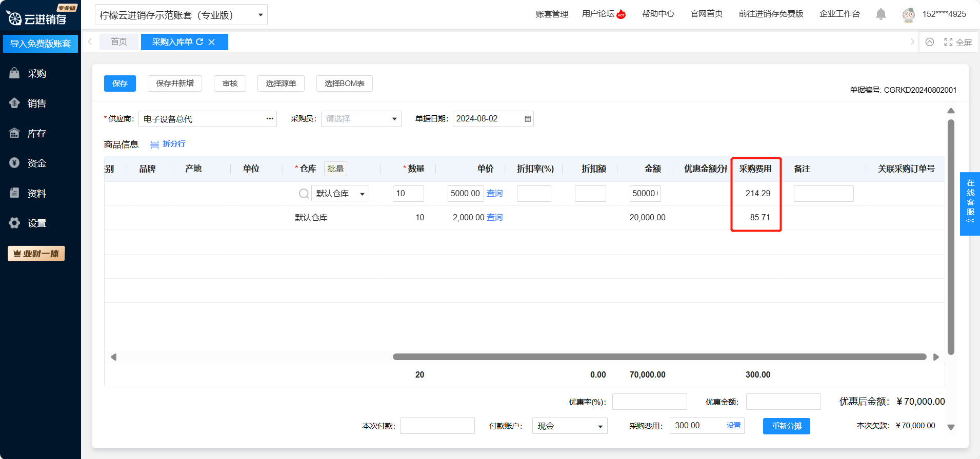The height and width of the screenshot is (459, 980).
Task: Click the 云进销存 logo
Action: pos(37,18)
